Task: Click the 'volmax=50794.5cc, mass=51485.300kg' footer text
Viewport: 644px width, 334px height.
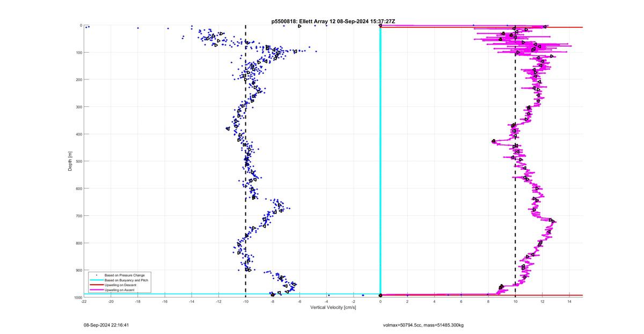Action: tap(423, 325)
